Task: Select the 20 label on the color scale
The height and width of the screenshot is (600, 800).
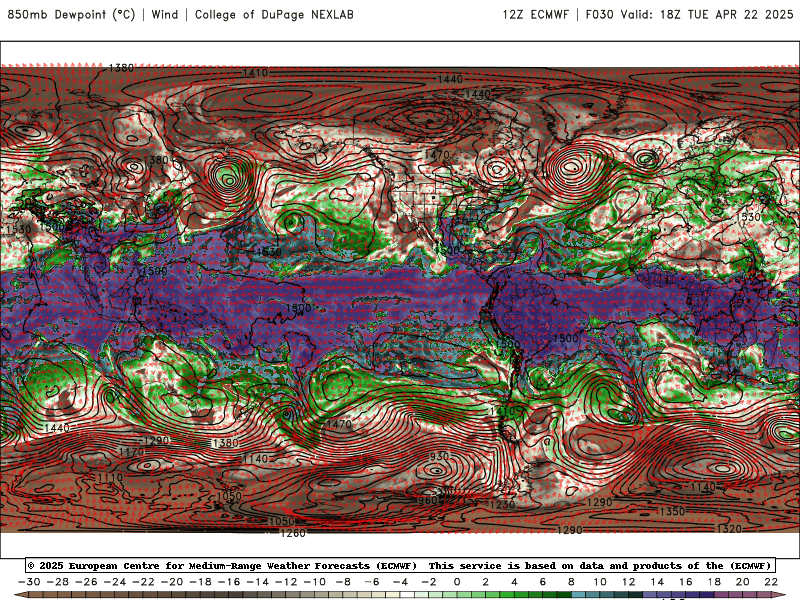Action: [x=743, y=582]
